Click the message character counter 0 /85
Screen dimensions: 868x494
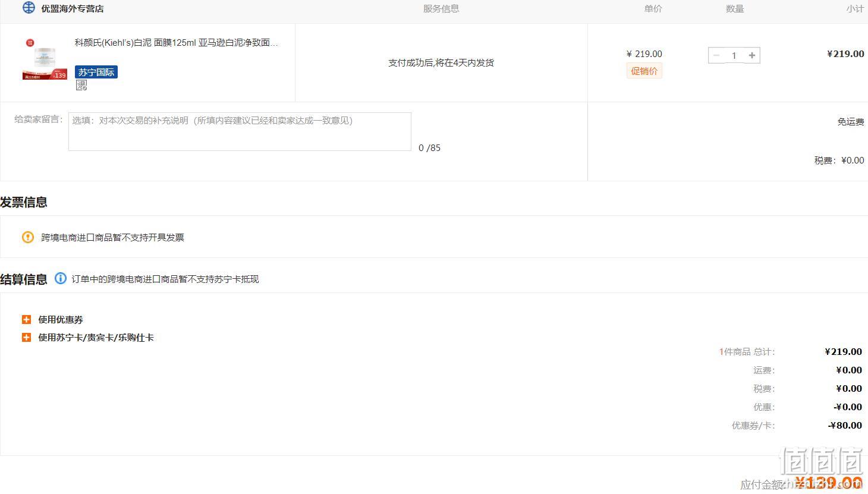(x=429, y=148)
